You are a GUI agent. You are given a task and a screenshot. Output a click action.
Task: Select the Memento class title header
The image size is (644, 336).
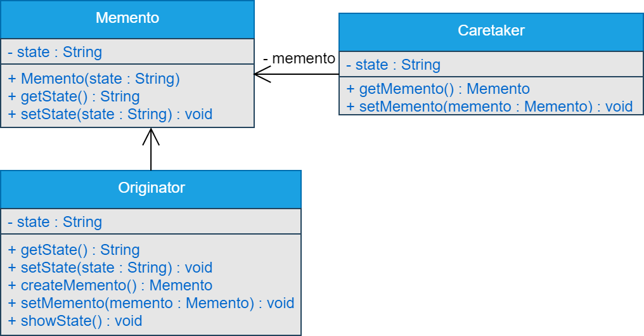(127, 18)
